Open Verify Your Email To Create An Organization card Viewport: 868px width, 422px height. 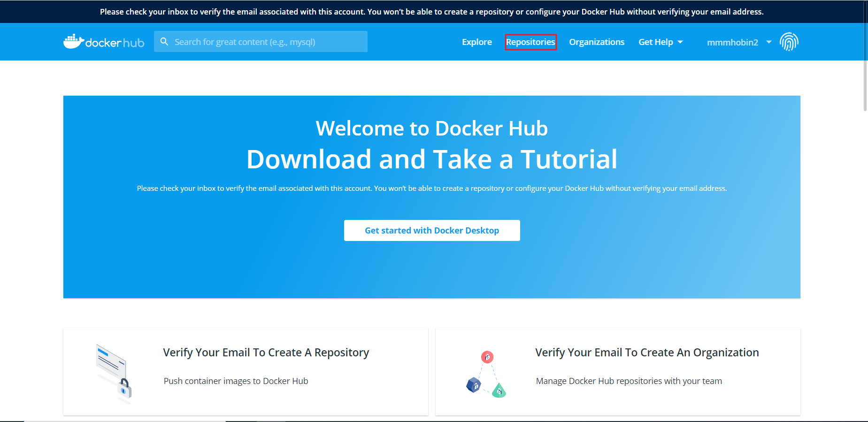(x=618, y=371)
